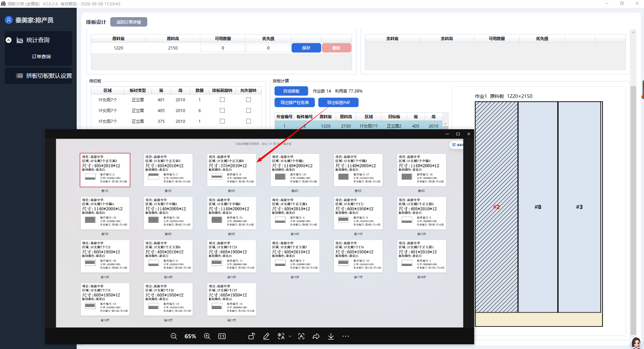Maximize the image viewer window

coord(458,134)
